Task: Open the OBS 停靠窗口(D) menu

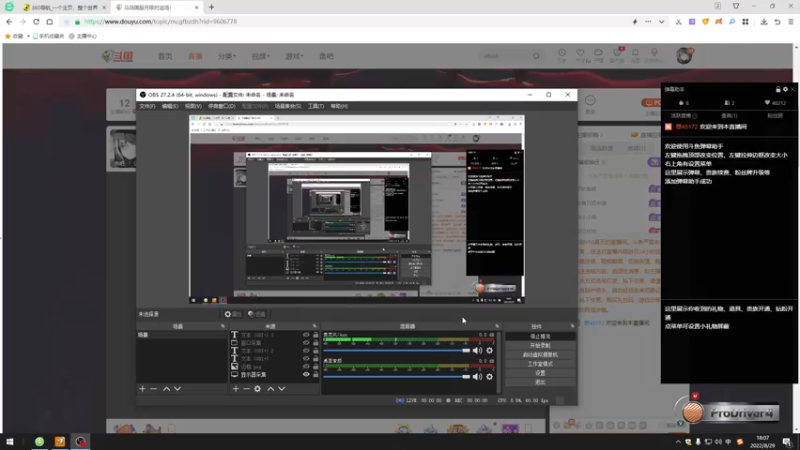Action: pos(221,106)
